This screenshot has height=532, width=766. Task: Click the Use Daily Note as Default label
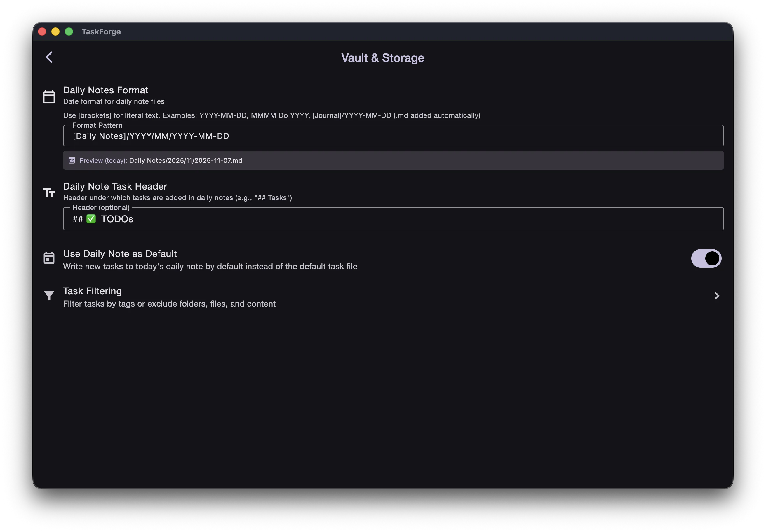click(x=120, y=254)
